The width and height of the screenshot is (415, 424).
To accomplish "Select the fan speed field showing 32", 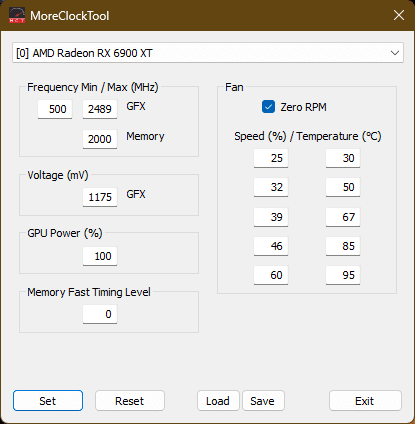I will [271, 187].
